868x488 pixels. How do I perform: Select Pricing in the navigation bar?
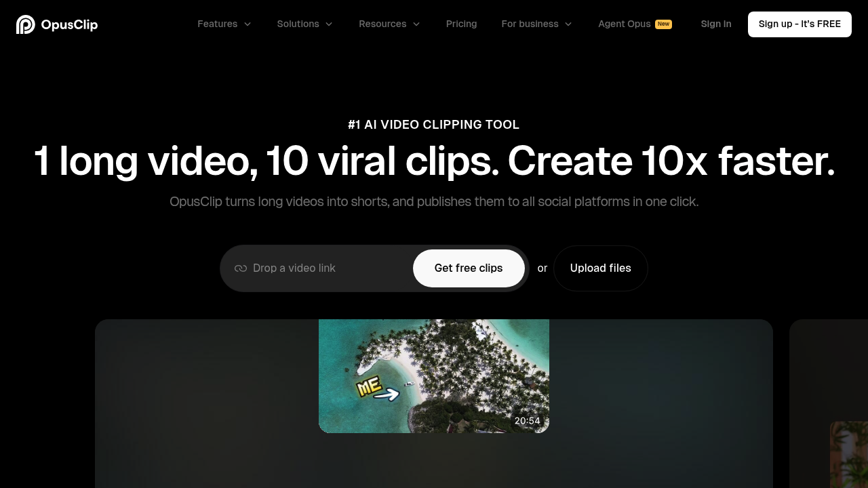461,24
